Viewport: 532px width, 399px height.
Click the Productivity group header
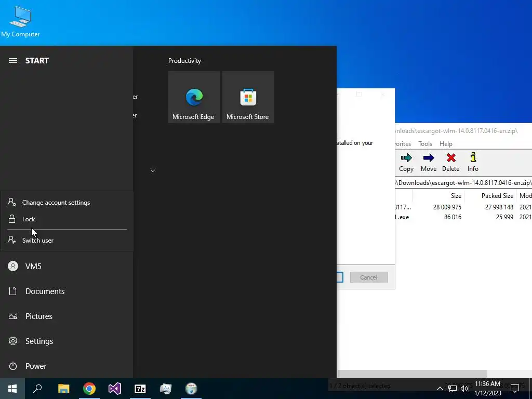pyautogui.click(x=184, y=61)
